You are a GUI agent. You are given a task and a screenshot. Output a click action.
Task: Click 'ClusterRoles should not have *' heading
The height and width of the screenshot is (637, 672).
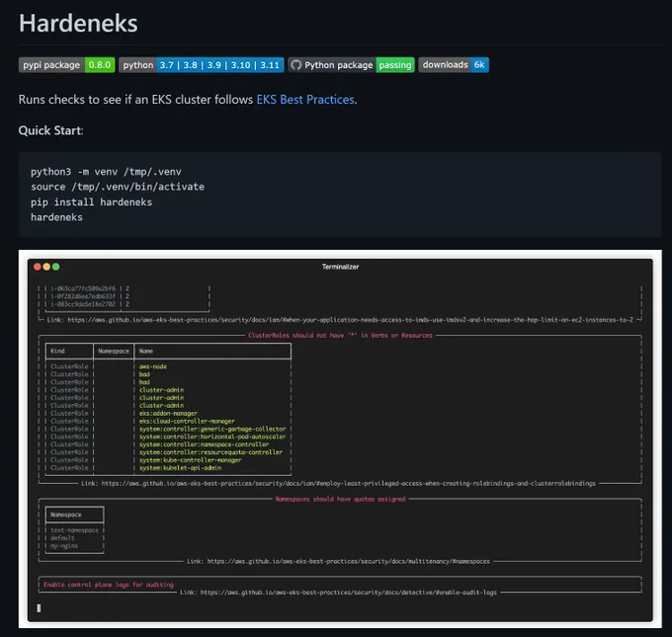pos(340,336)
